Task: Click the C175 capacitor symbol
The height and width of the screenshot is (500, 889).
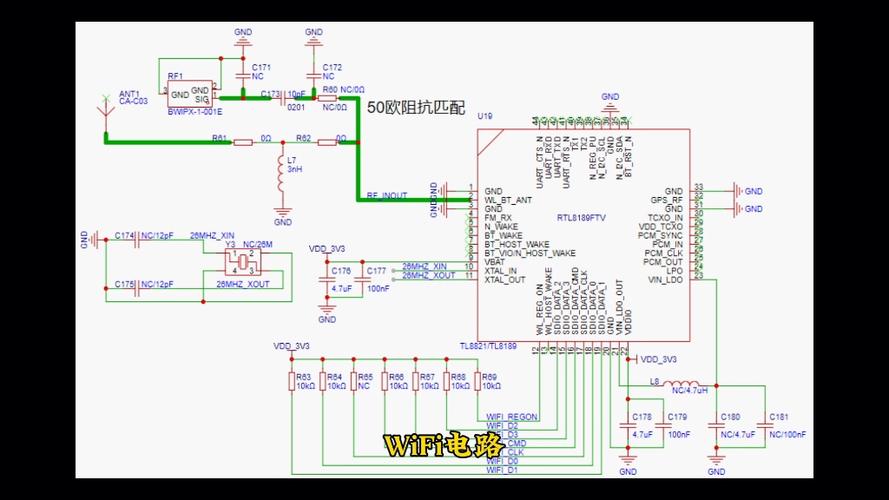Action: pyautogui.click(x=137, y=289)
